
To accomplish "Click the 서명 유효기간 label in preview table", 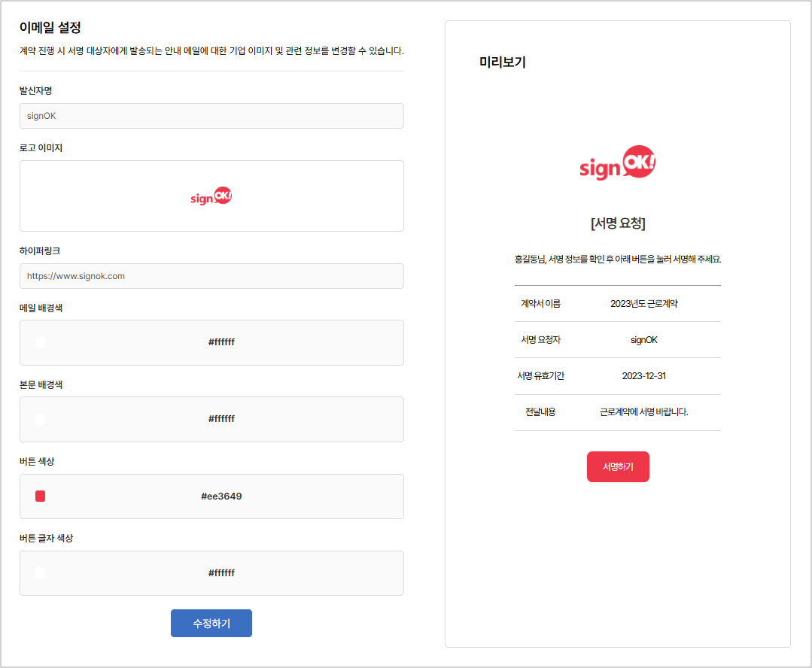I will (540, 376).
